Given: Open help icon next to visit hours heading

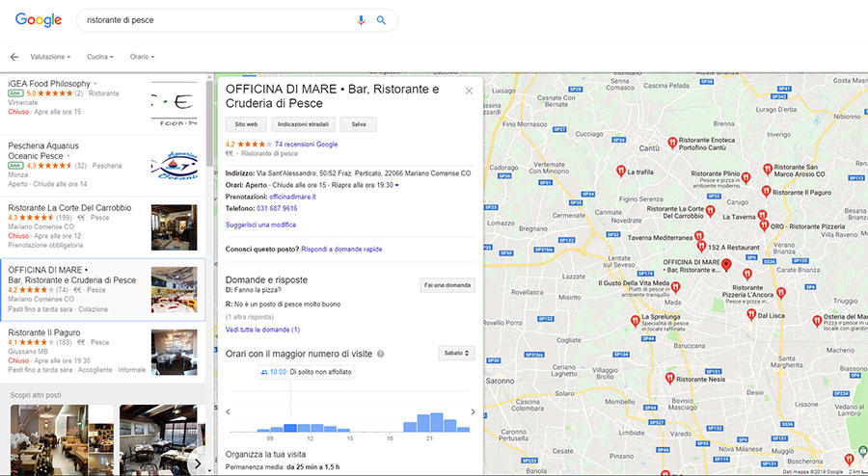Looking at the screenshot, I should (380, 354).
